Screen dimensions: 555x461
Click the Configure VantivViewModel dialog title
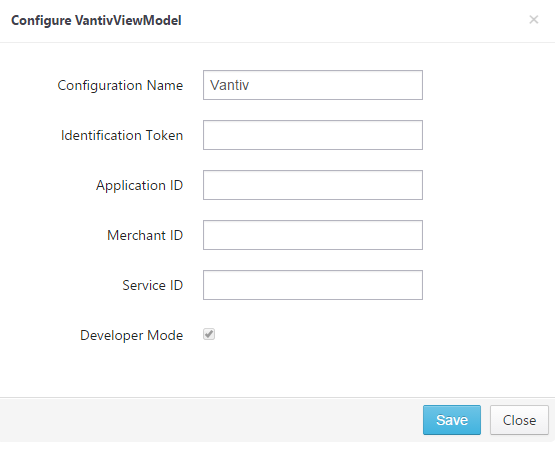96,21
